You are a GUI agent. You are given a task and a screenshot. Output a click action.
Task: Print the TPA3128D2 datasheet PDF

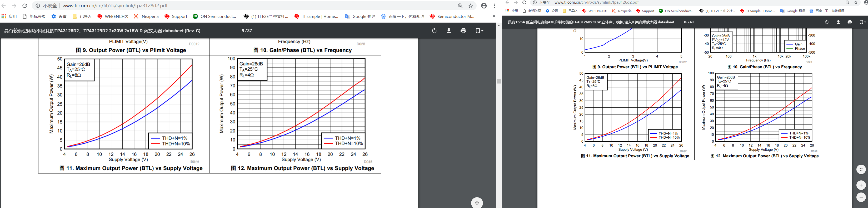coord(463,30)
